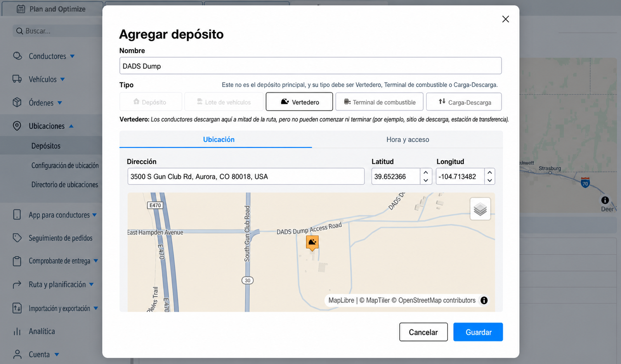
Task: Select the Lote de vehículos type option
Action: [x=224, y=102]
